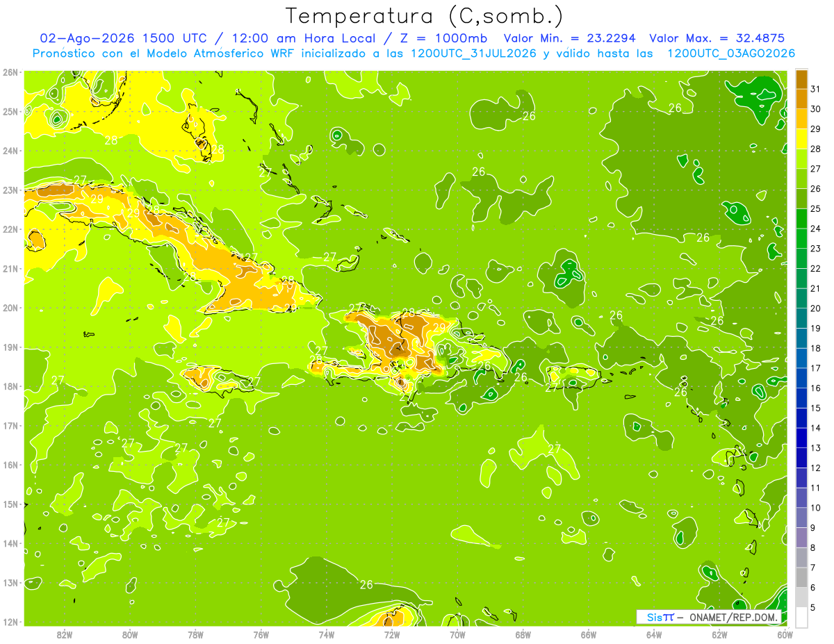Click the '21N' latitude axis label

pos(10,268)
